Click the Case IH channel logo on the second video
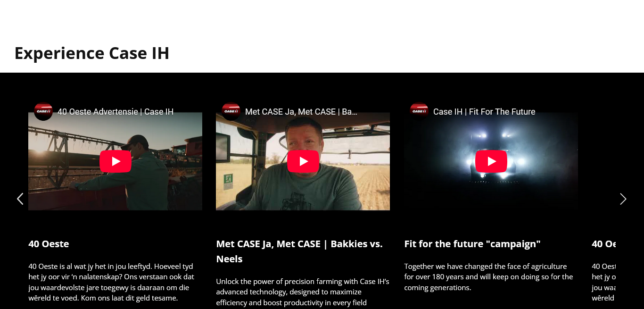This screenshot has height=309, width=644. coord(231,111)
